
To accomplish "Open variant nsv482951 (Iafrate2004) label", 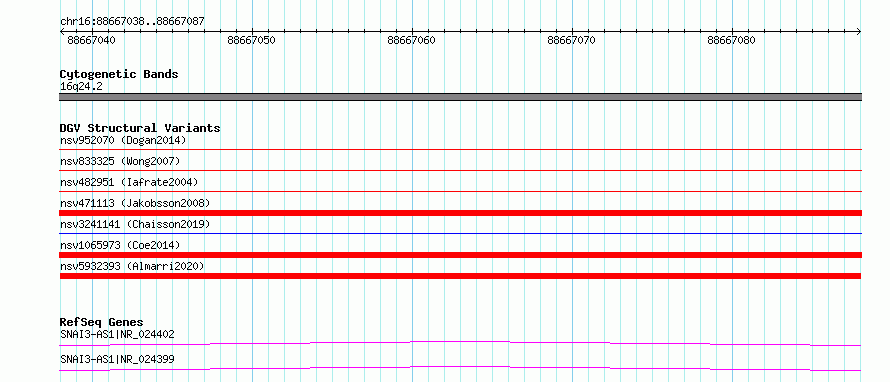I will (129, 182).
